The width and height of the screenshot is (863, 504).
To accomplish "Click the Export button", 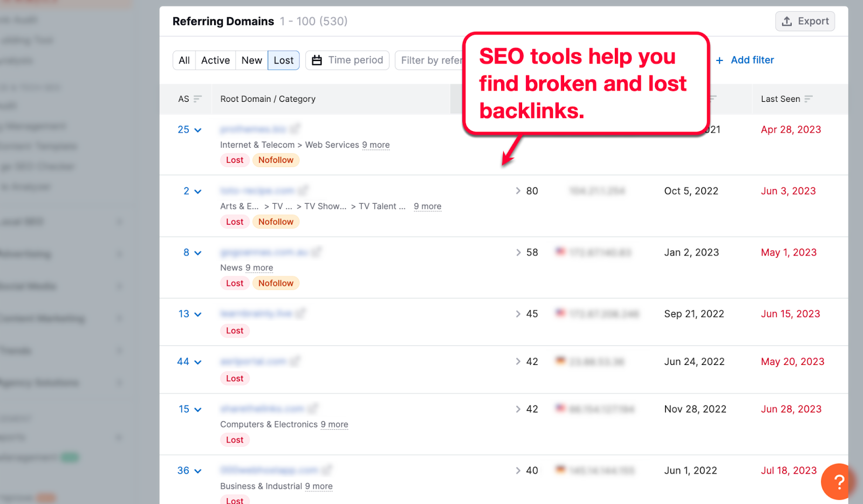I will (x=805, y=22).
